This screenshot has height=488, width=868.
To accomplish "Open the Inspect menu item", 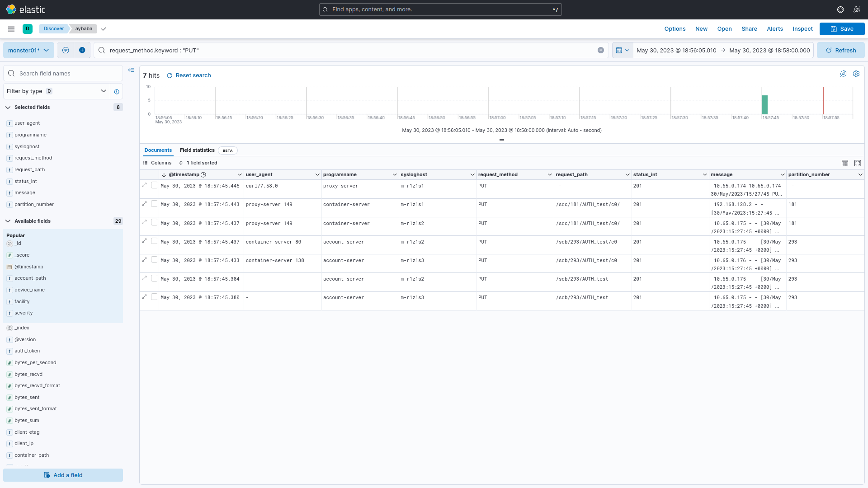I will pos(802,29).
